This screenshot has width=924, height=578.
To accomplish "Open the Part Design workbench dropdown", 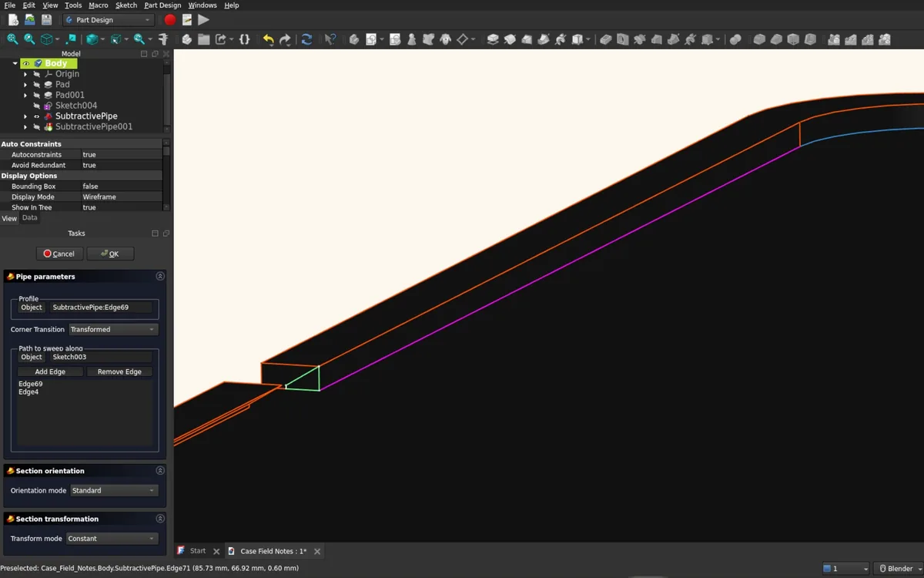I will [109, 20].
